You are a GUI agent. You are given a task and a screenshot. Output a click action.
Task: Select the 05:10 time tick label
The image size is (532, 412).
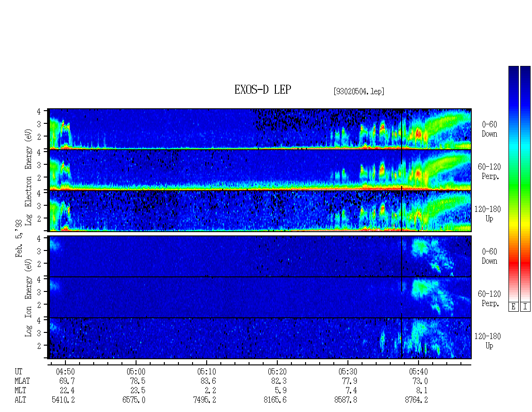click(x=206, y=372)
